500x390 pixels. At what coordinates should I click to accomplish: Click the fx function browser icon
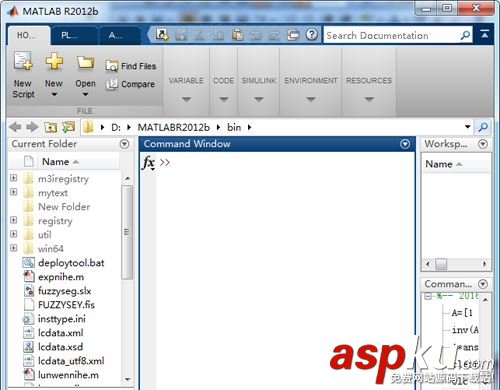click(x=148, y=163)
